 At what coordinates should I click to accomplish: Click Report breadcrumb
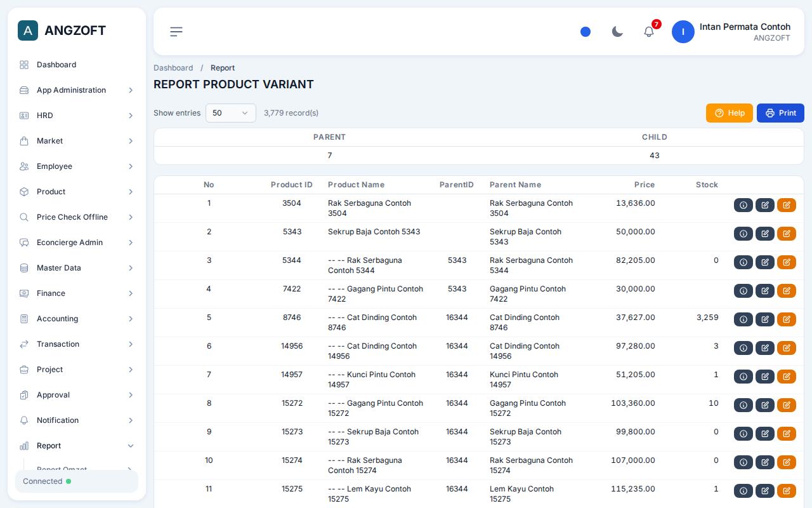[x=223, y=68]
